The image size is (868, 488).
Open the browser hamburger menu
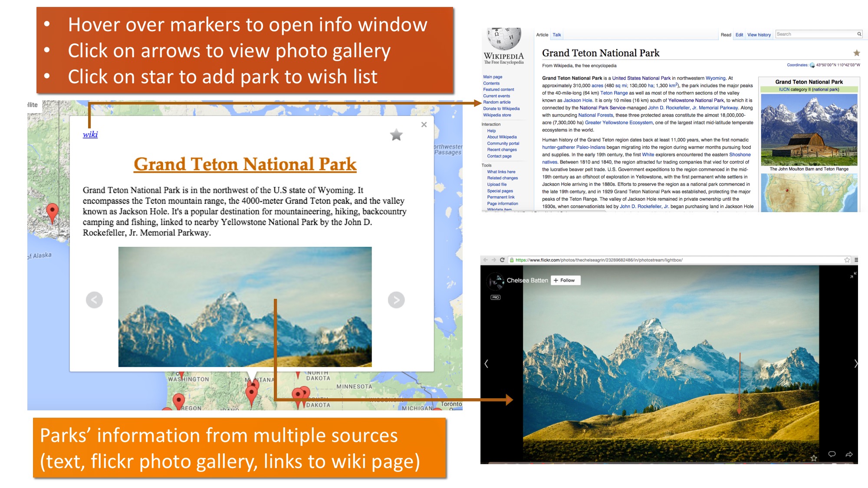click(856, 260)
